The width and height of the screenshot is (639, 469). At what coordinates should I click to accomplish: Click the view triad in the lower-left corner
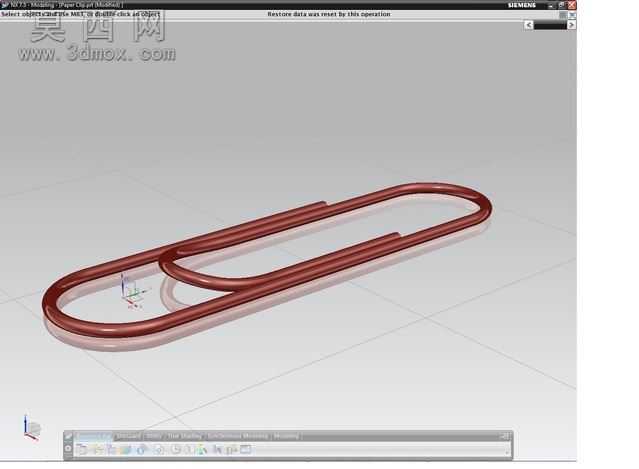32,428
